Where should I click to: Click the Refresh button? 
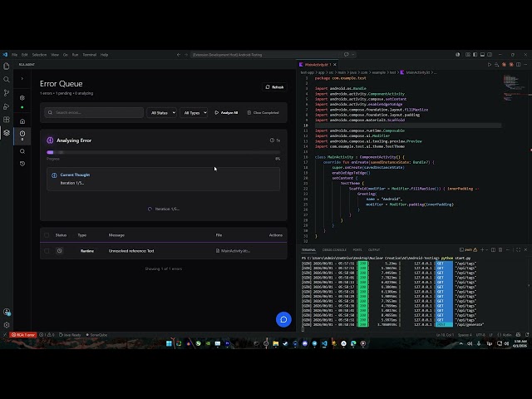pos(274,87)
